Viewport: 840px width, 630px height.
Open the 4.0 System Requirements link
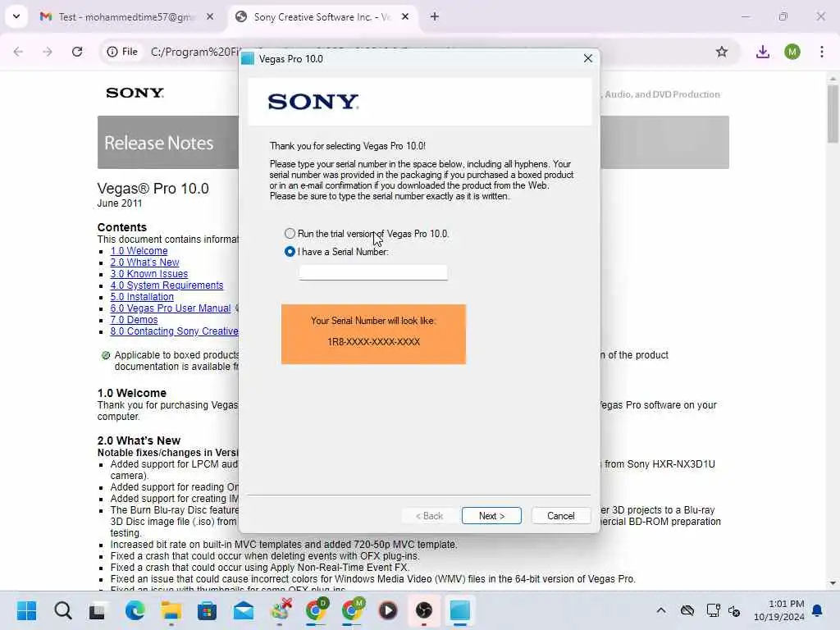[x=167, y=285]
